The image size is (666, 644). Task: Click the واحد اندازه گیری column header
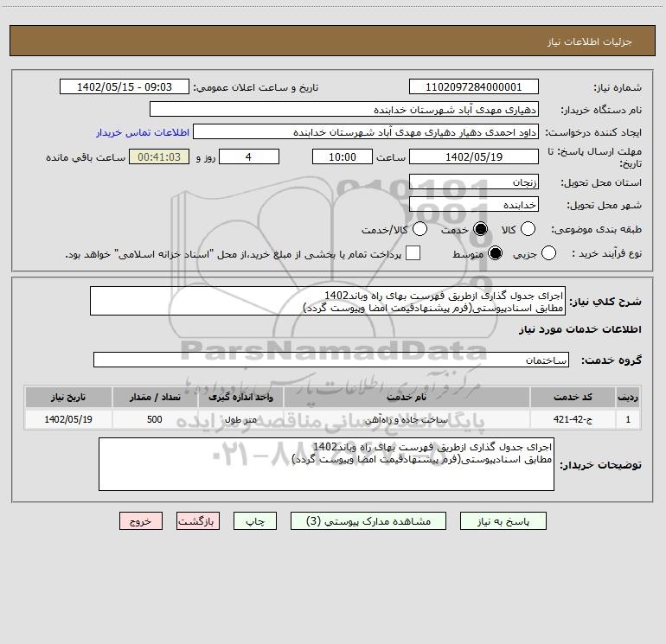pyautogui.click(x=240, y=397)
